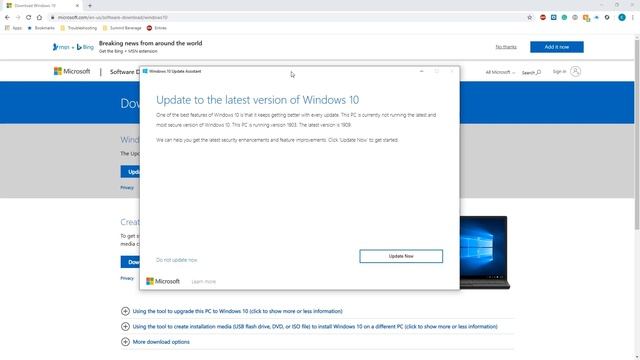Open the Chrome three-dot menu
640x360 pixels.
pos(633,17)
